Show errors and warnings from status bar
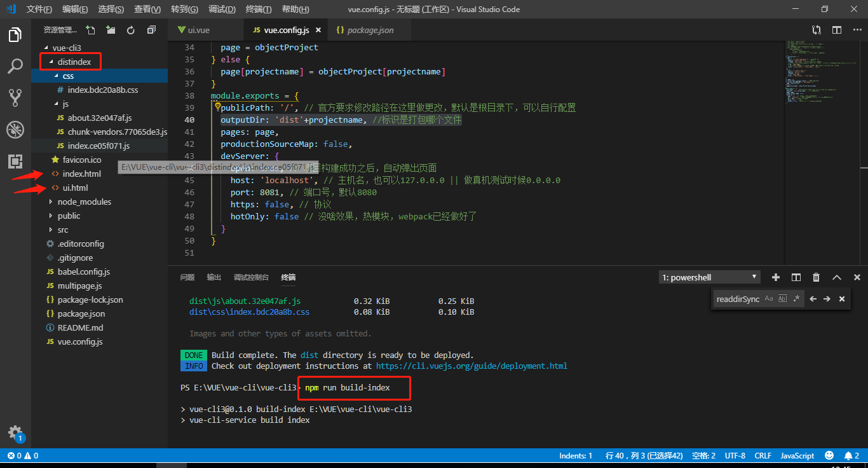This screenshot has height=468, width=868. click(x=22, y=455)
